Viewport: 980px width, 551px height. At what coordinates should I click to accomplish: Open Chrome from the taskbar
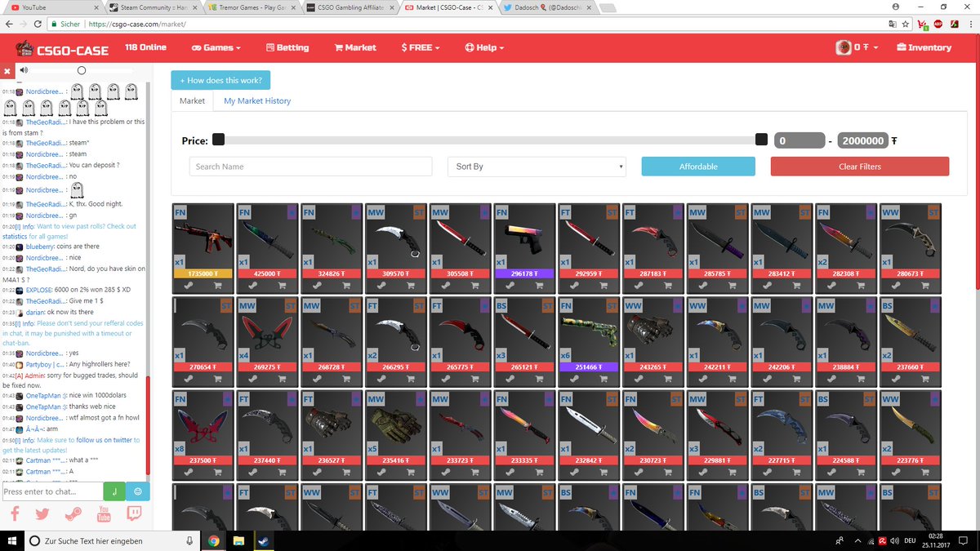coord(213,540)
